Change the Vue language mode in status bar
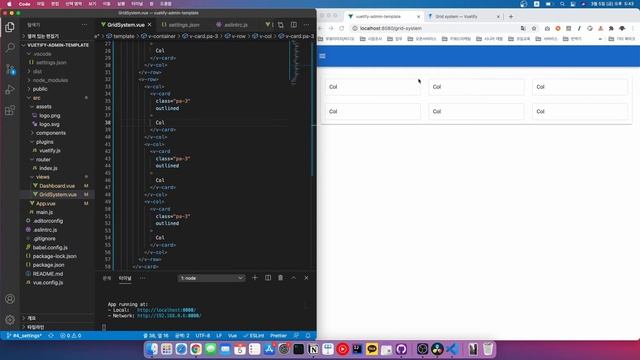The height and width of the screenshot is (360, 640). [x=232, y=336]
